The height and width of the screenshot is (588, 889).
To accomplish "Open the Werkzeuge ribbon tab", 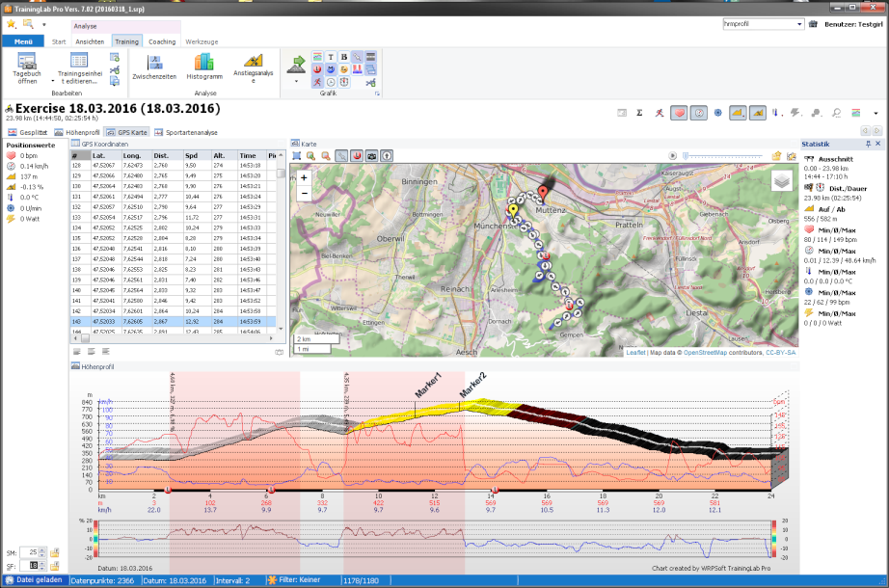I will click(x=202, y=41).
